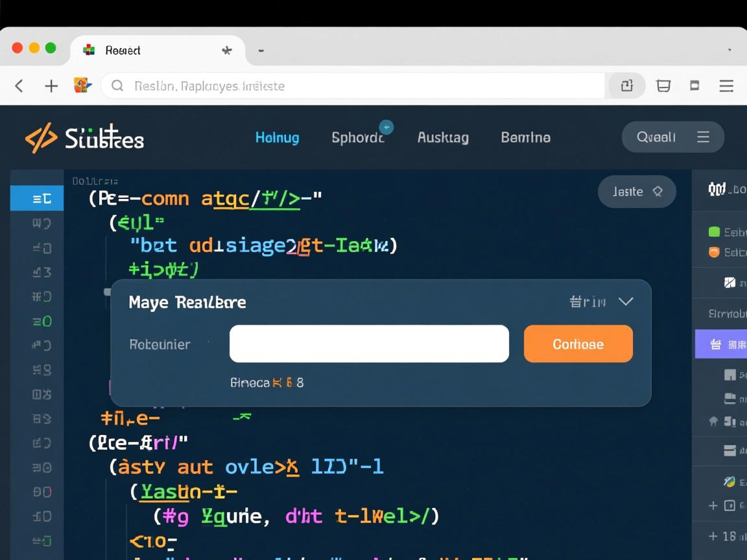Image resolution: width=747 pixels, height=560 pixels.
Task: Click the orange code-brackets site logo
Action: coord(41,138)
